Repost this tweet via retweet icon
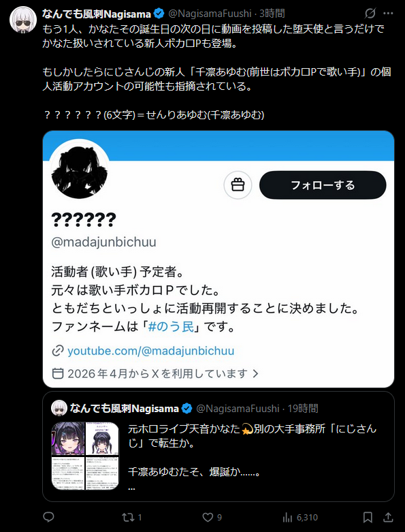405x532 pixels. point(128,517)
